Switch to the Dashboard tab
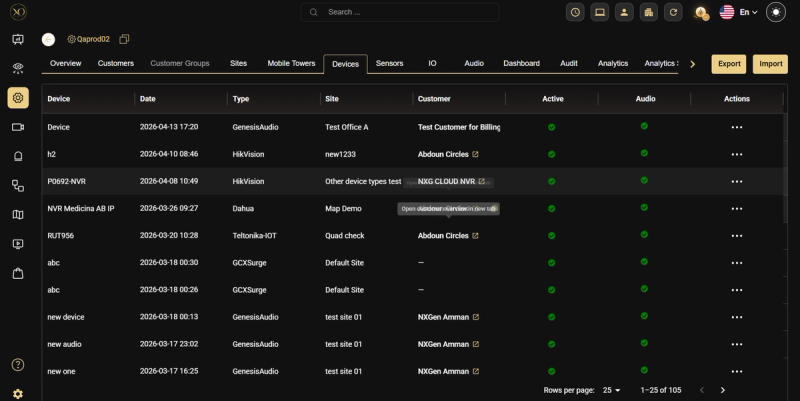800x401 pixels. click(x=521, y=63)
